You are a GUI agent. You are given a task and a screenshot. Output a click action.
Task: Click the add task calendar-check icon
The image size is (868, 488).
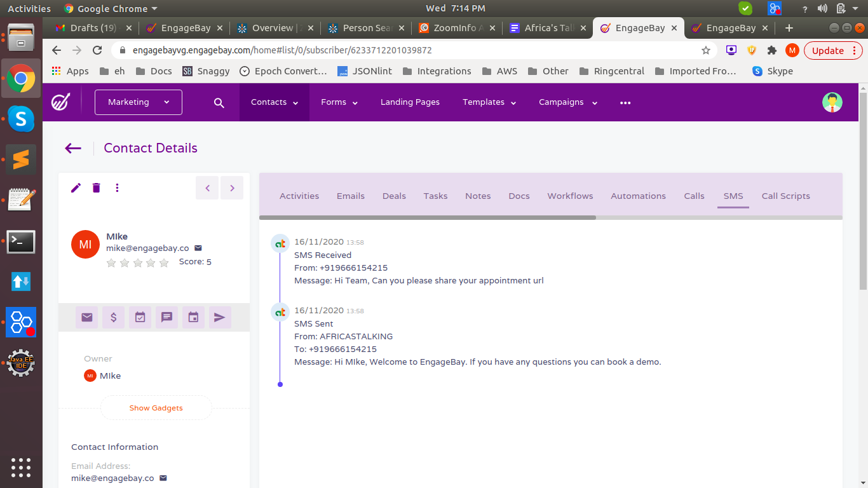click(x=140, y=317)
